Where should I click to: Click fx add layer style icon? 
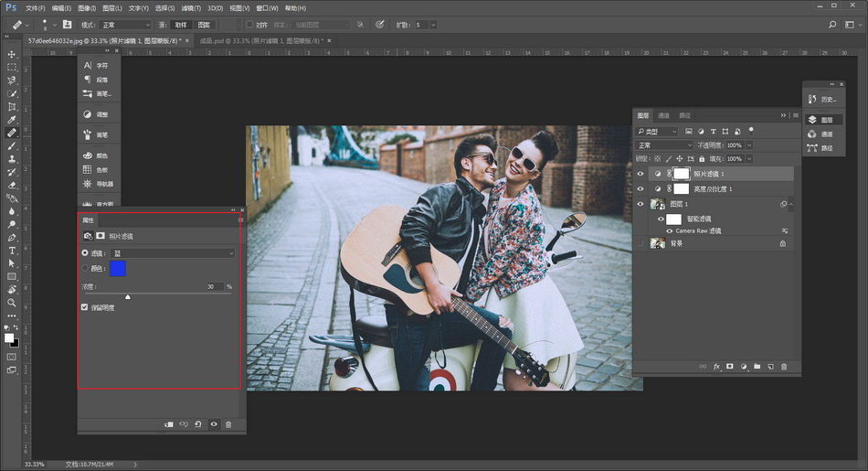(x=716, y=366)
